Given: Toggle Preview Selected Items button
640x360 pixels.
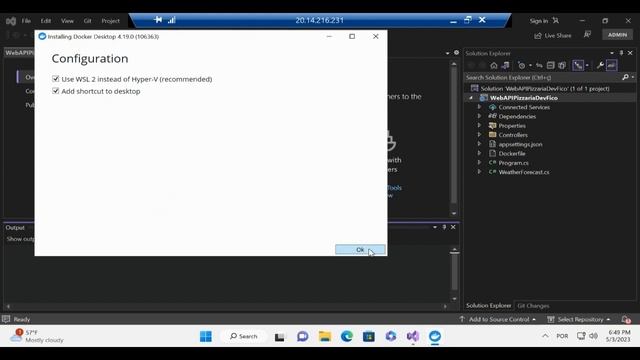Looking at the screenshot, I should pyautogui.click(x=611, y=65).
